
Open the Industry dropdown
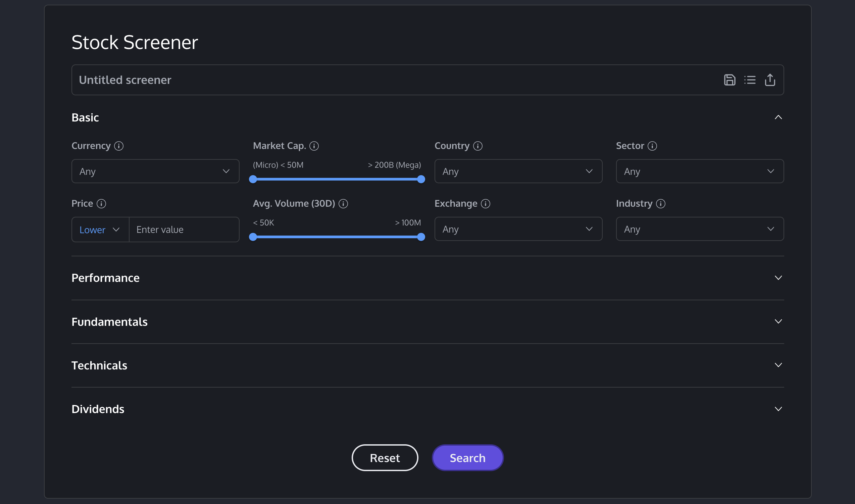click(700, 229)
